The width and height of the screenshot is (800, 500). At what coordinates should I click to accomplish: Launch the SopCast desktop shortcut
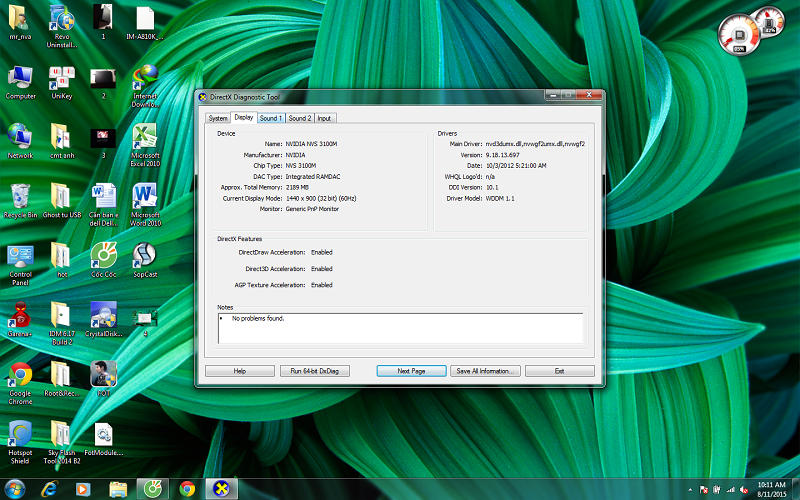[145, 256]
